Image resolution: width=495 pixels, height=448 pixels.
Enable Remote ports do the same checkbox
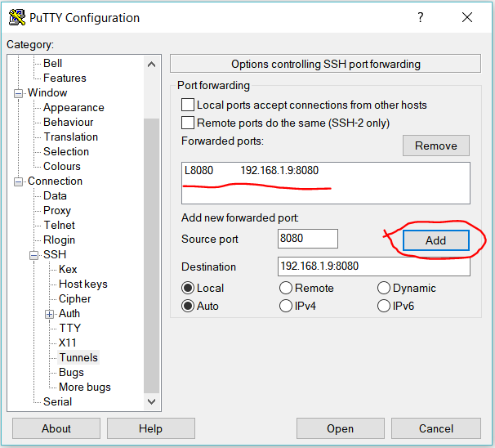pos(188,123)
